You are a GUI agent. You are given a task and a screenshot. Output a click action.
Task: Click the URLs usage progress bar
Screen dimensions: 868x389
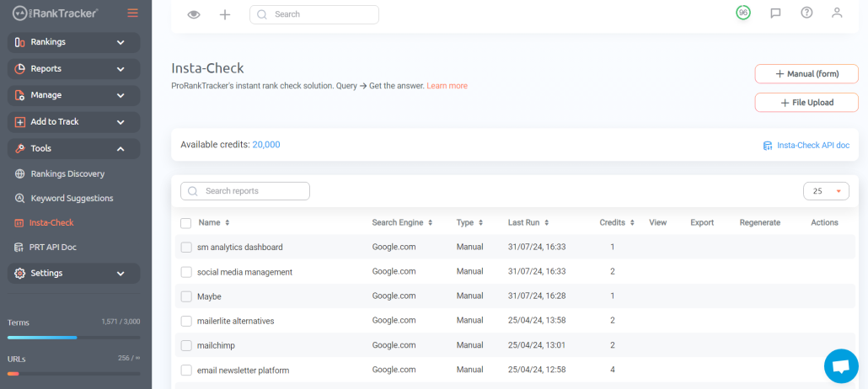pyautogui.click(x=73, y=374)
